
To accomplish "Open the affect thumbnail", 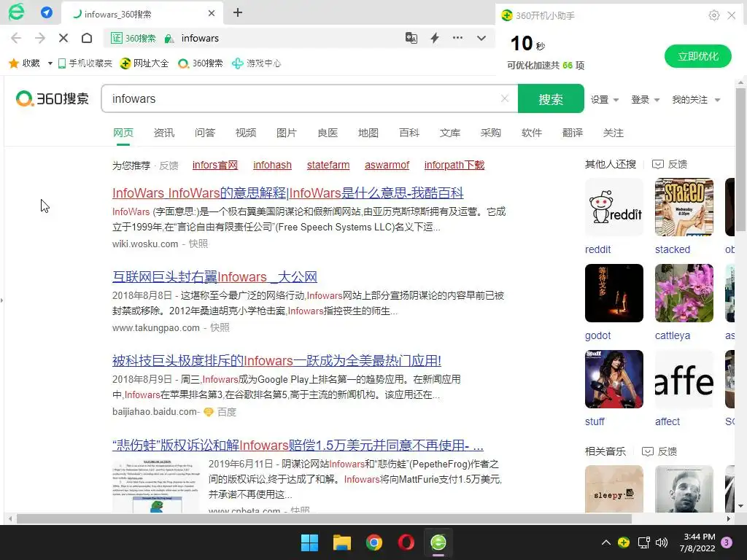I will point(684,379).
